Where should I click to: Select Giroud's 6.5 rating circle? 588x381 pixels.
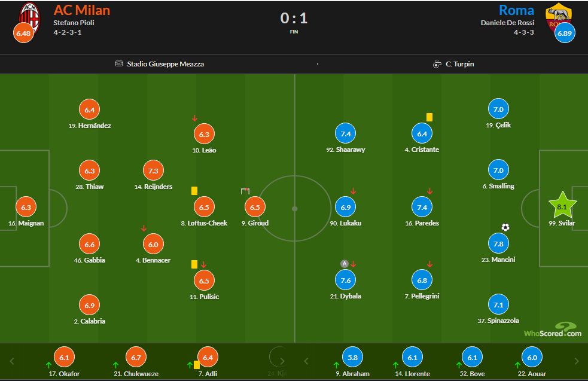pos(255,207)
